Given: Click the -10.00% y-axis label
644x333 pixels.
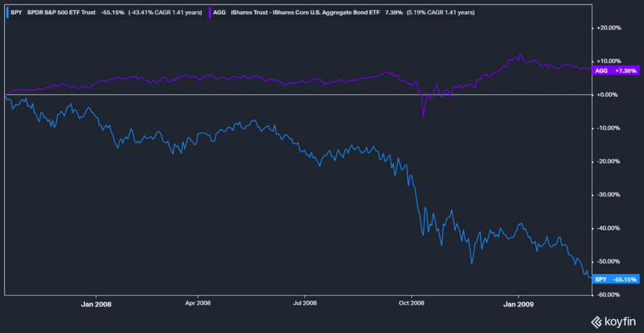Looking at the screenshot, I should click(609, 128).
